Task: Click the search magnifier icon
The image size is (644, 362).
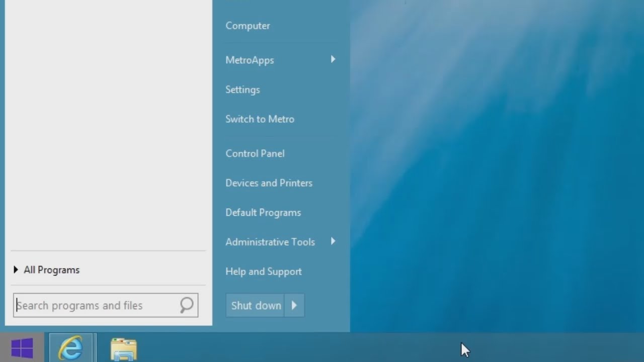Action: click(187, 305)
